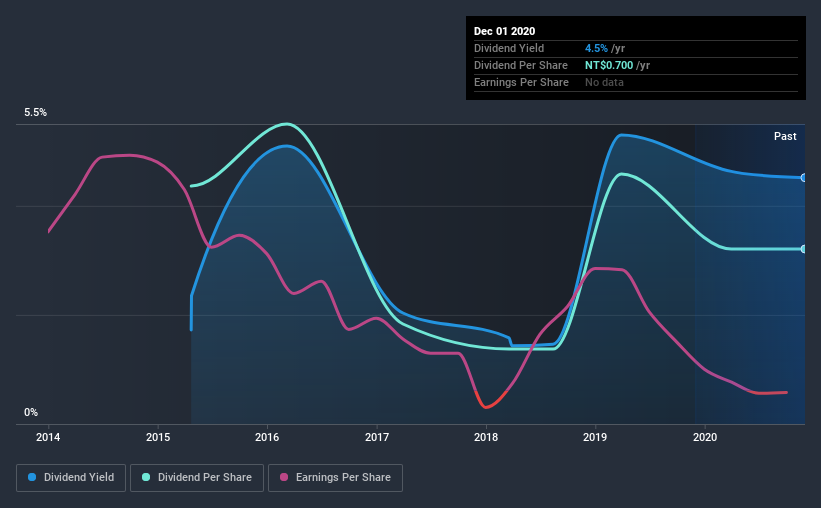The width and height of the screenshot is (821, 508).
Task: Click the 5.5% y-axis label
Action: [x=36, y=113]
